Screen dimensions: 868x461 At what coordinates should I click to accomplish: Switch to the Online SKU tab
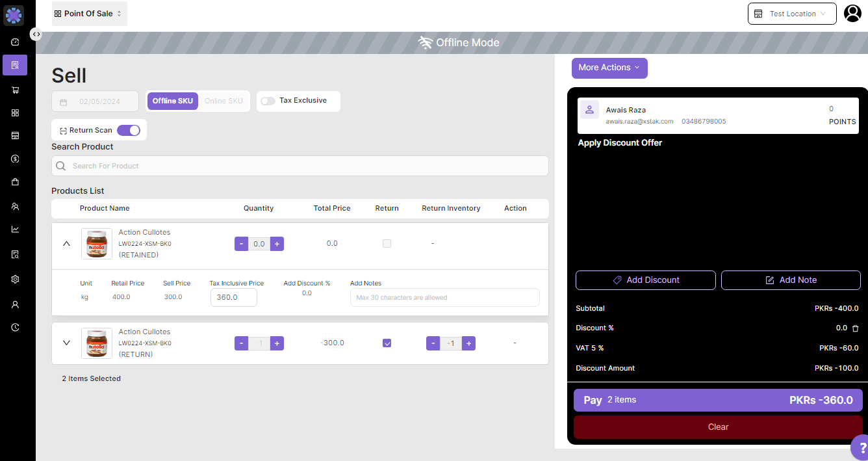(x=223, y=101)
